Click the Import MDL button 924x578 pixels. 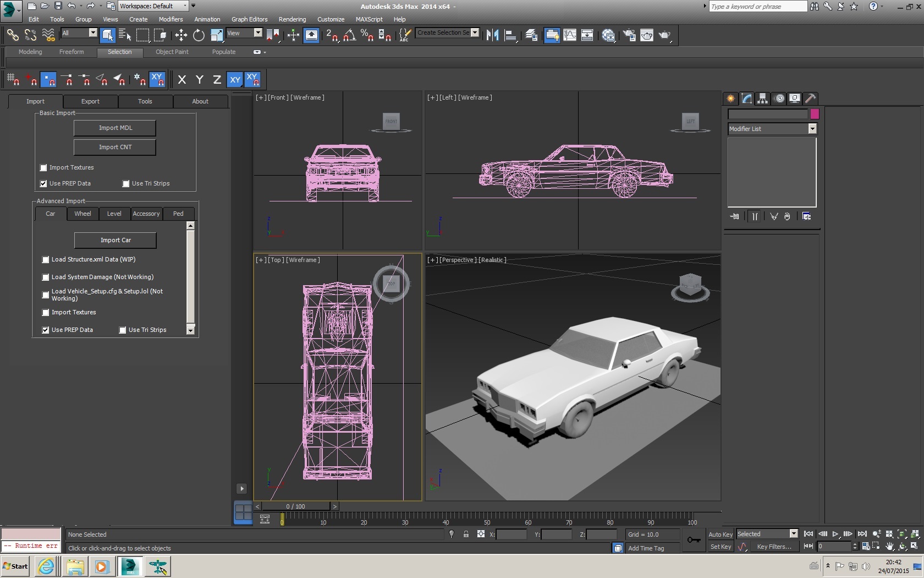[115, 128]
